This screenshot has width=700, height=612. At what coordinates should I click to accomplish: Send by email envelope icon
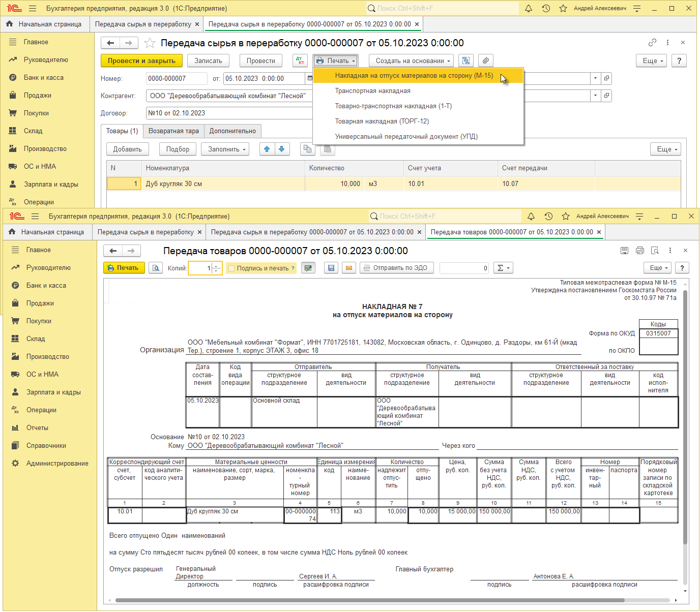pos(349,268)
